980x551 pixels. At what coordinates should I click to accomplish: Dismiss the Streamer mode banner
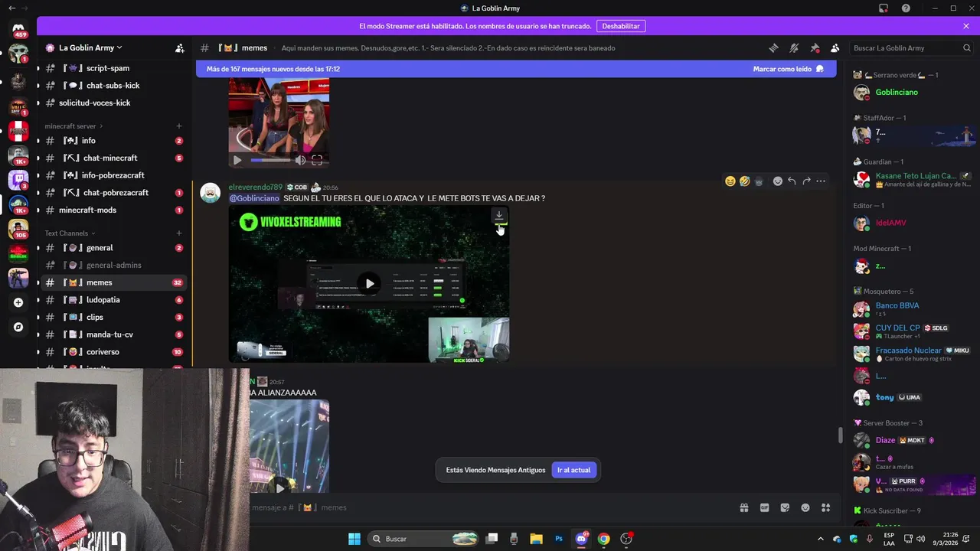coord(966,26)
